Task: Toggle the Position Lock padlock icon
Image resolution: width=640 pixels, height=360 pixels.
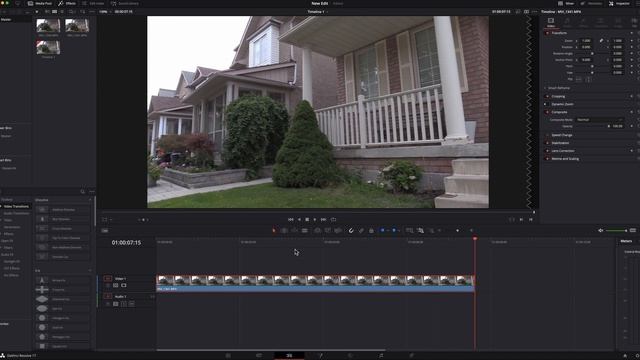Action: tap(371, 231)
